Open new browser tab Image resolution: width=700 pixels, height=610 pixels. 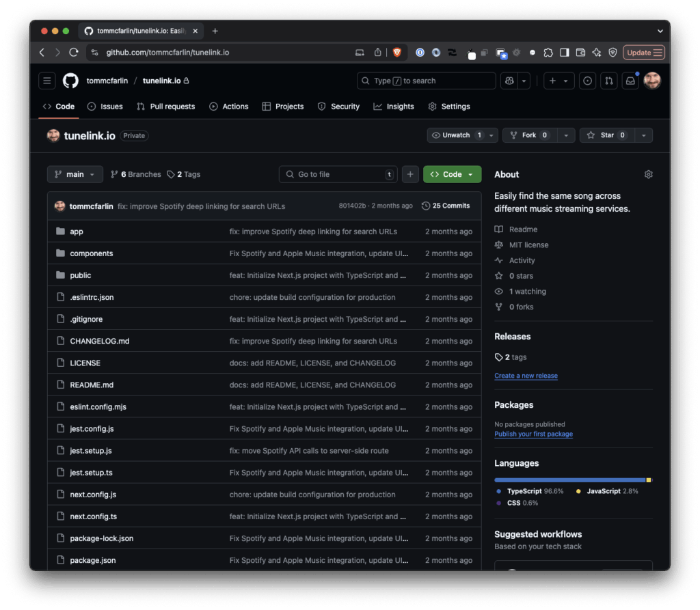[x=215, y=31]
